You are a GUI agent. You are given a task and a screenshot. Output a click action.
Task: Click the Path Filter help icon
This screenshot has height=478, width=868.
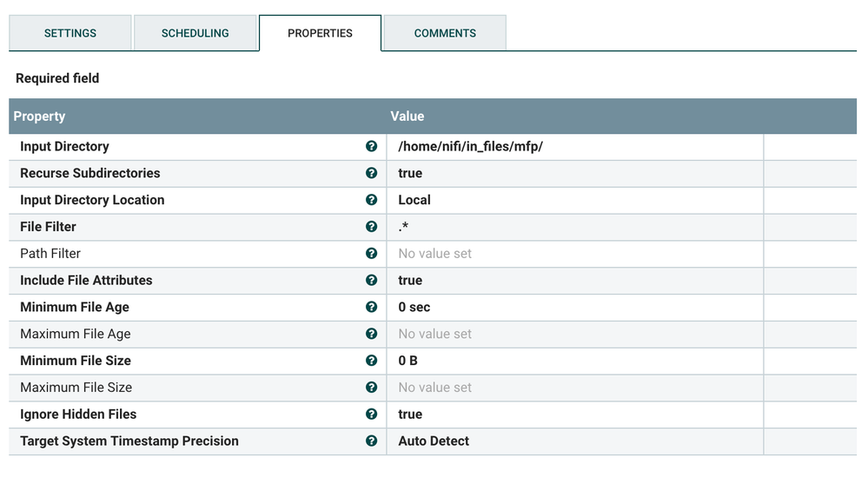click(x=372, y=254)
